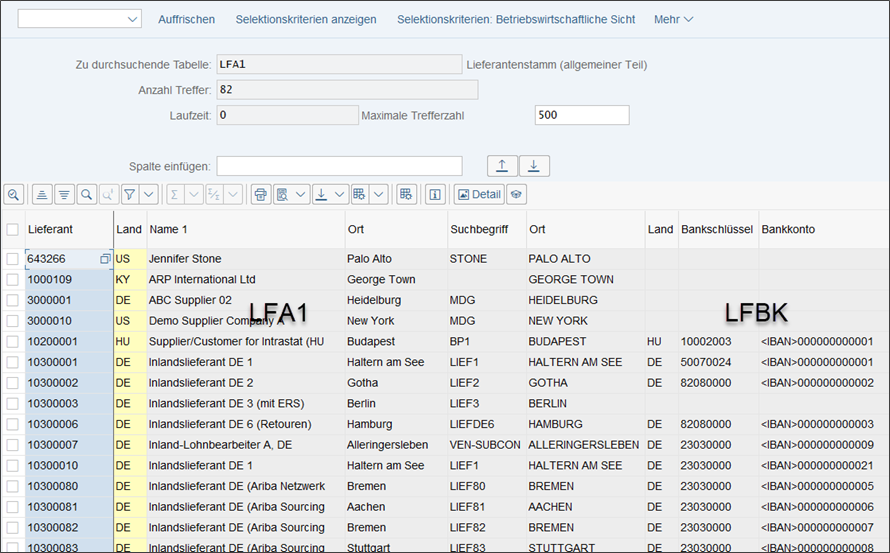Screen dimensions: 890x553
Task: Apply the Set Filter funnel icon
Action: (x=128, y=194)
